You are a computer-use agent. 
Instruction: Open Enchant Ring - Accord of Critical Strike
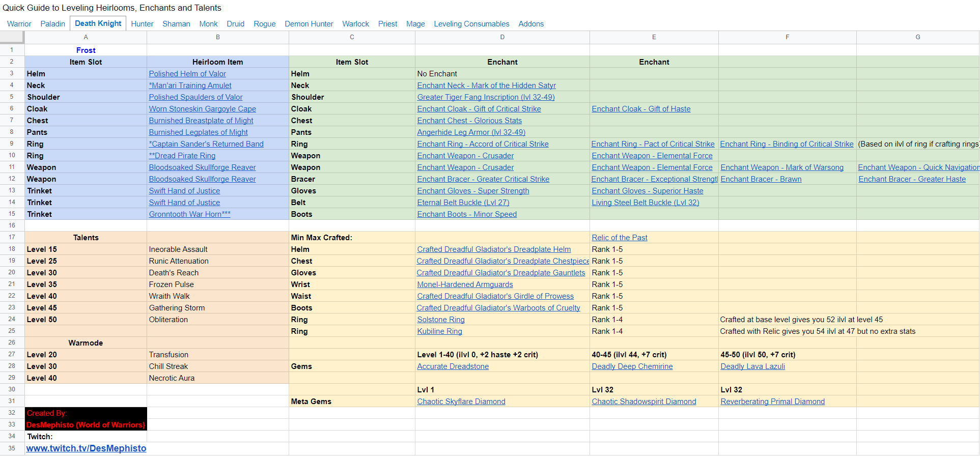(483, 144)
